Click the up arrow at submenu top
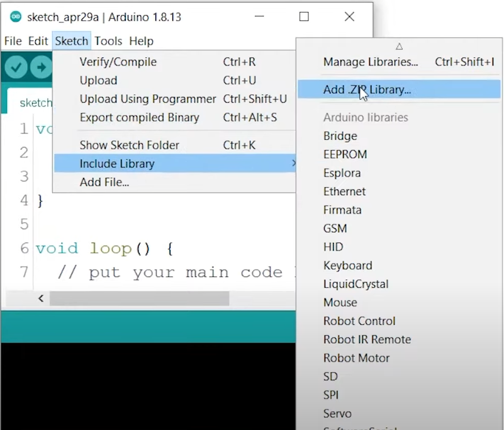The height and width of the screenshot is (430, 504). pos(399,47)
